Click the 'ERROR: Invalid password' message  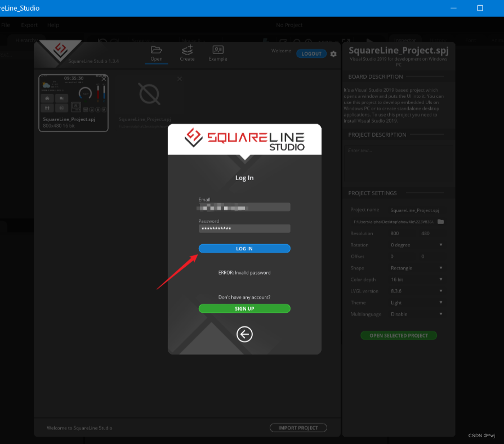coord(244,273)
